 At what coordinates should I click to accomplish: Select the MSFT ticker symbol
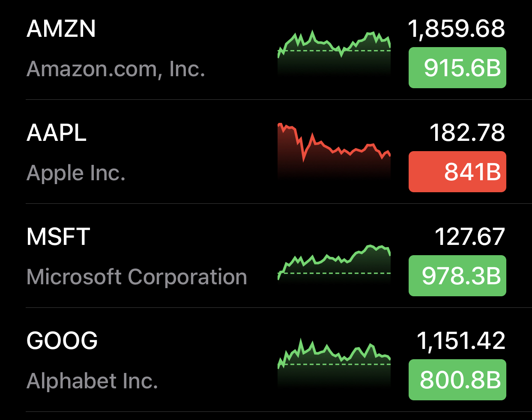pyautogui.click(x=58, y=237)
